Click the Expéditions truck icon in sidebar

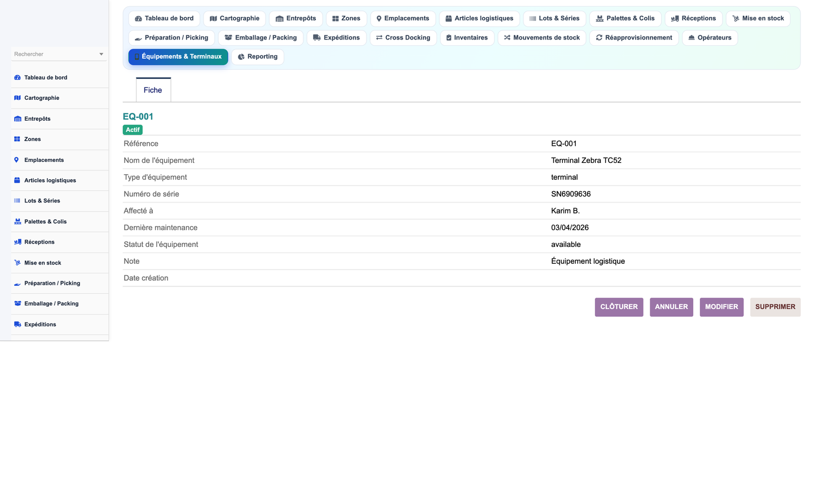(17, 325)
